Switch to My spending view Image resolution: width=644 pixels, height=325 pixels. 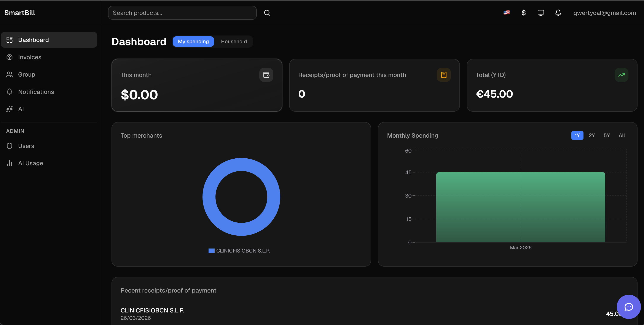click(x=193, y=41)
